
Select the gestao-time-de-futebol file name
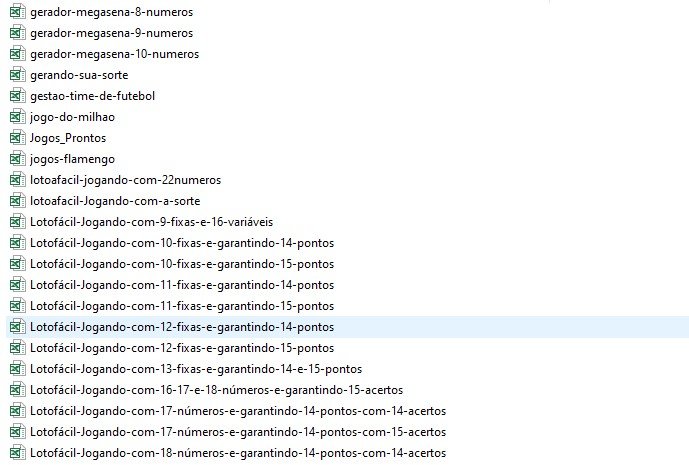[x=93, y=96]
